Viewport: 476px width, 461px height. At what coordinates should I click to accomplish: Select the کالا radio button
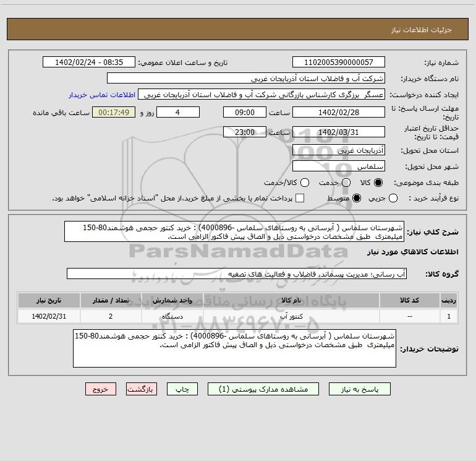(378, 183)
